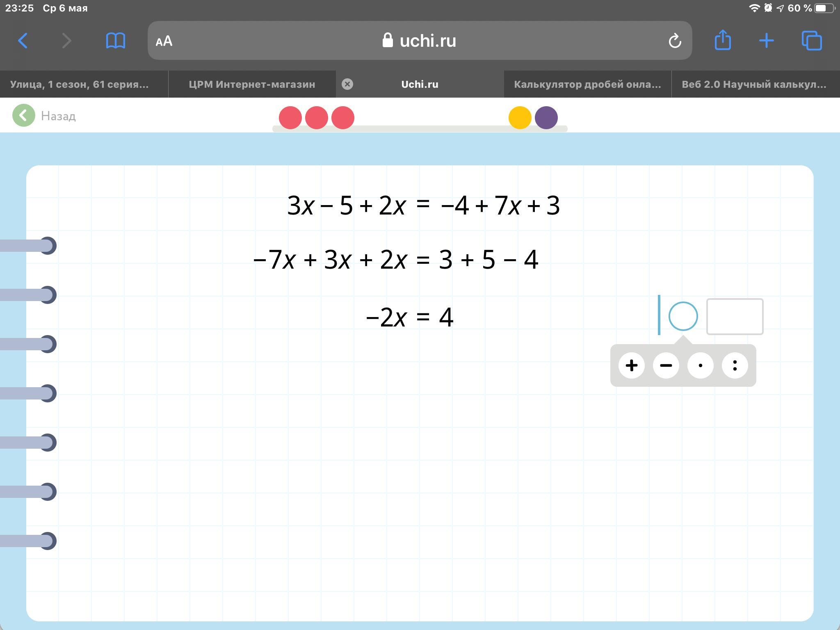Image resolution: width=840 pixels, height=630 pixels.
Task: Open the Safari share sheet
Action: coord(723,40)
